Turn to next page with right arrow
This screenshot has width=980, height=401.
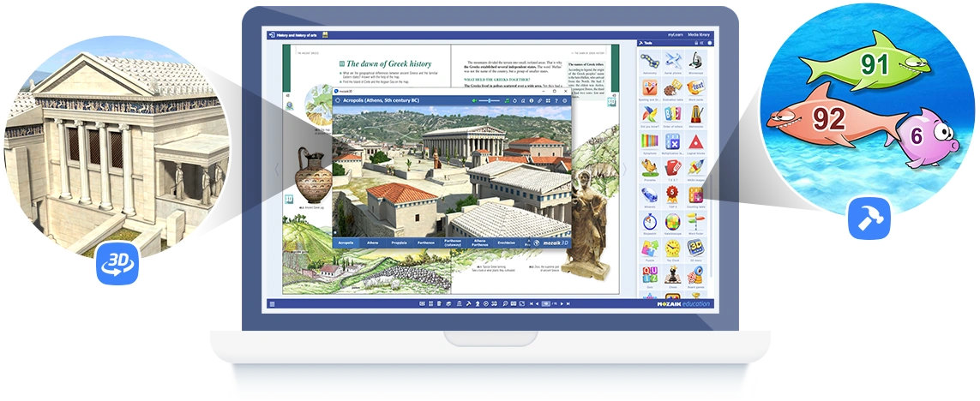tap(623, 169)
